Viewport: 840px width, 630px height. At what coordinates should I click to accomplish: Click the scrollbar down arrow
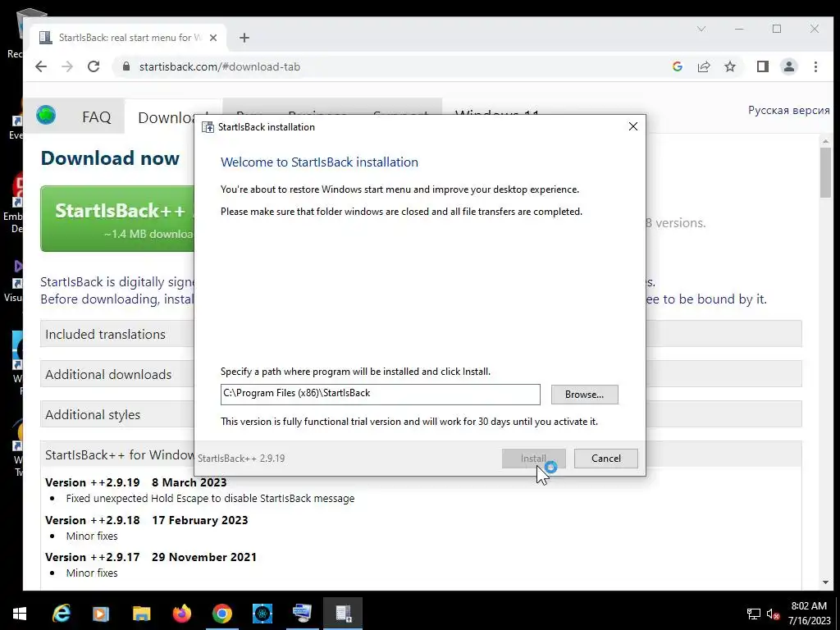(825, 582)
